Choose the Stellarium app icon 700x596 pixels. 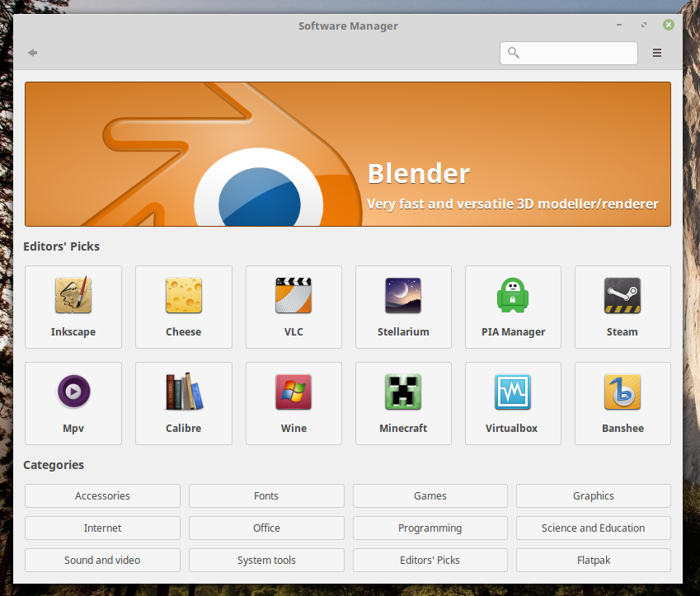(x=403, y=295)
